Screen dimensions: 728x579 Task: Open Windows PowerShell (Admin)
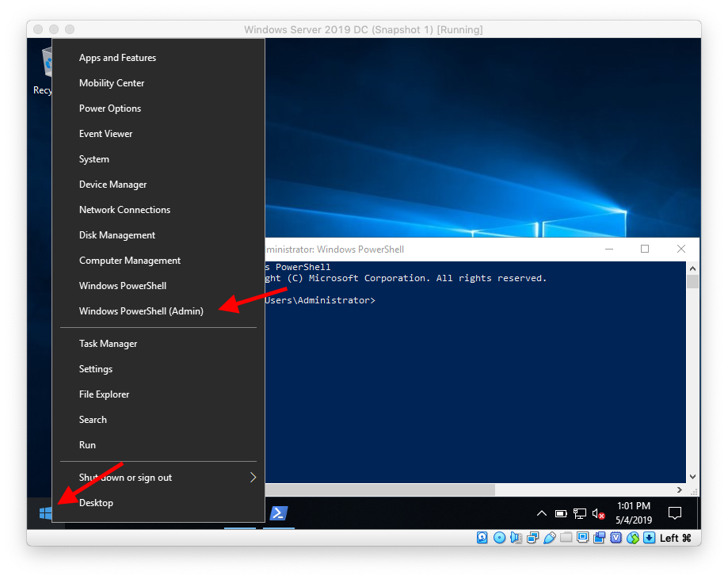coord(140,310)
